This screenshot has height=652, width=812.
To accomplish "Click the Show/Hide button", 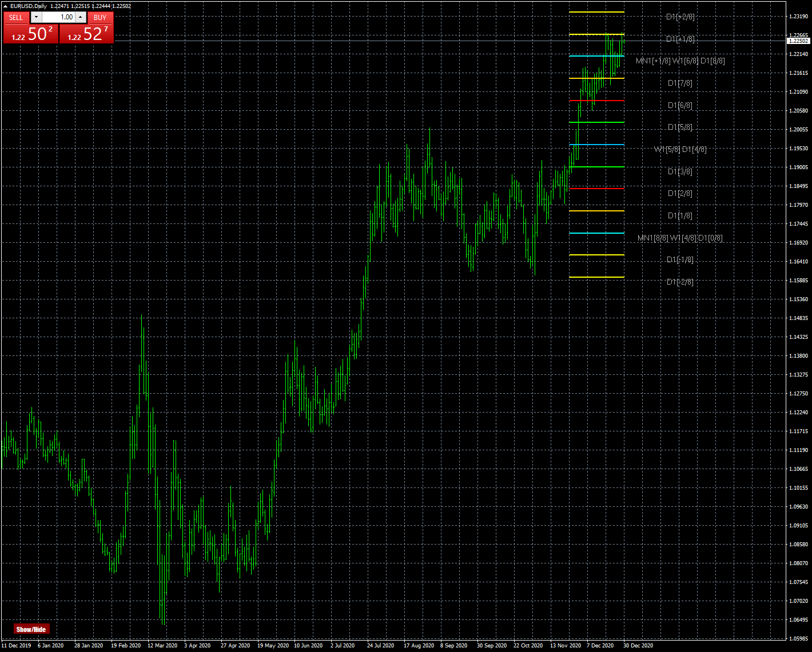I will pos(31,629).
